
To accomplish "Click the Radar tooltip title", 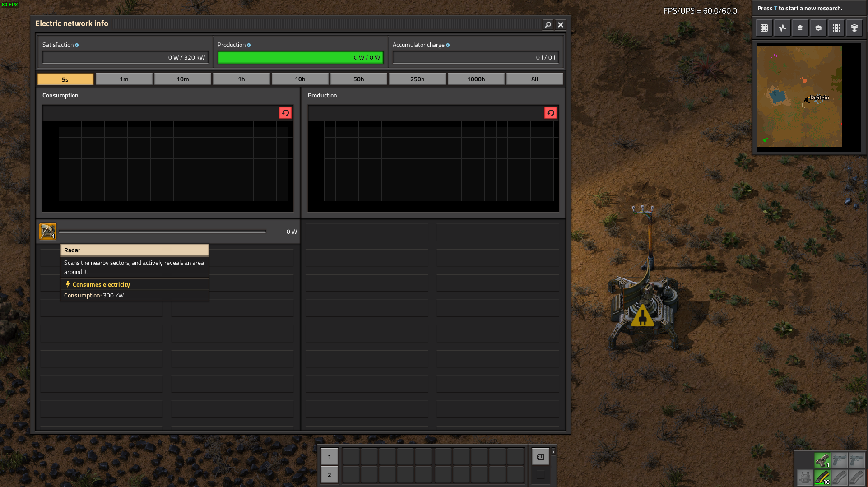I will coord(135,250).
